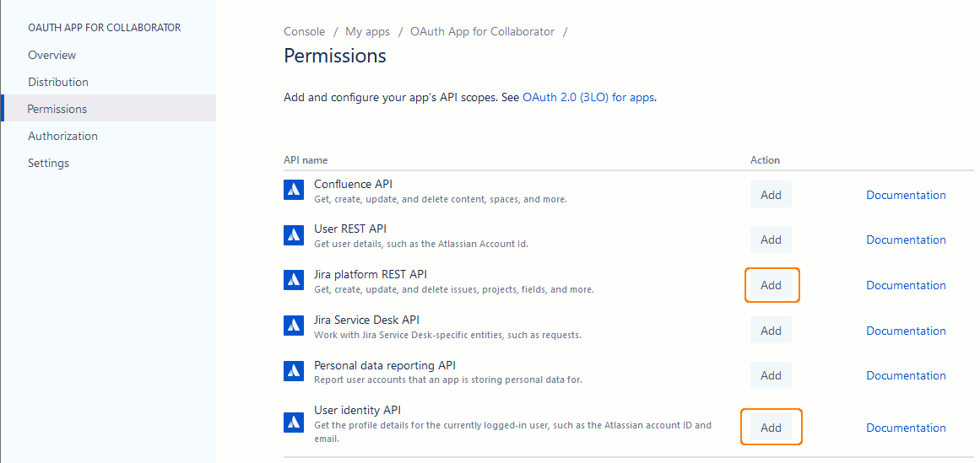Screen dimensions: 980x463
Task: Open the OAuth 2.0 (3LO) for apps link
Action: tap(588, 97)
